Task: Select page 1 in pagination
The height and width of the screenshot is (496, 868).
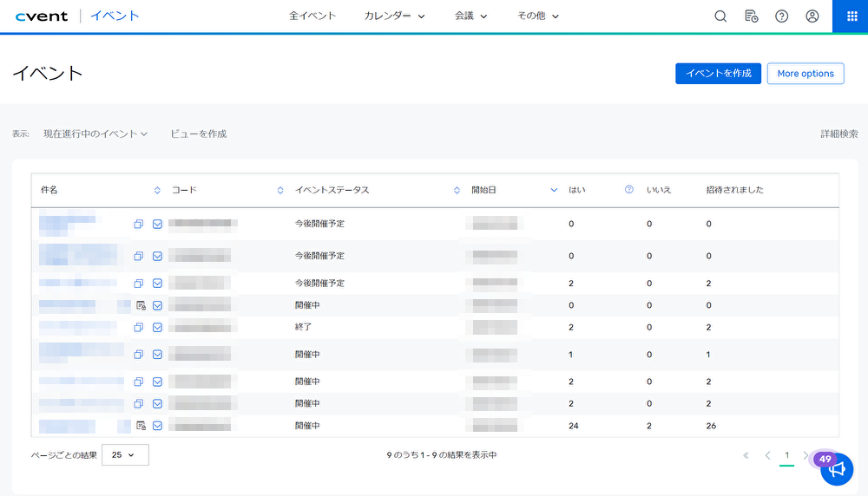Action: [786, 455]
